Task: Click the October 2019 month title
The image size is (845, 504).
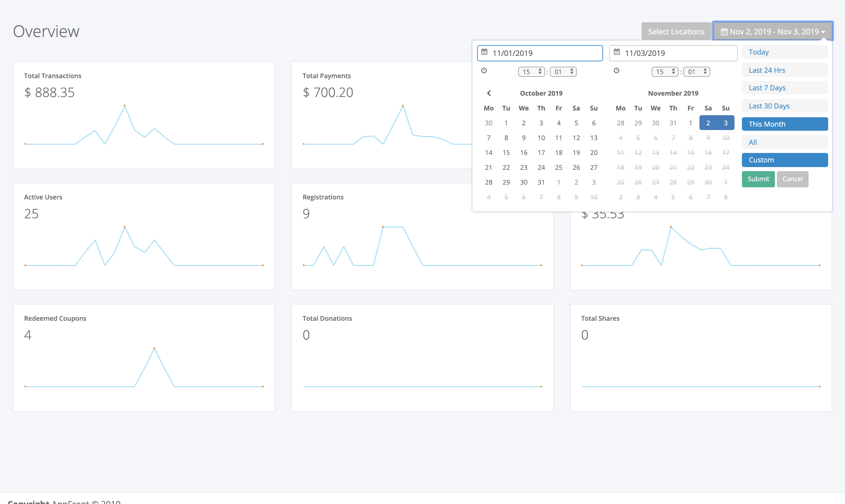Action: [x=541, y=93]
